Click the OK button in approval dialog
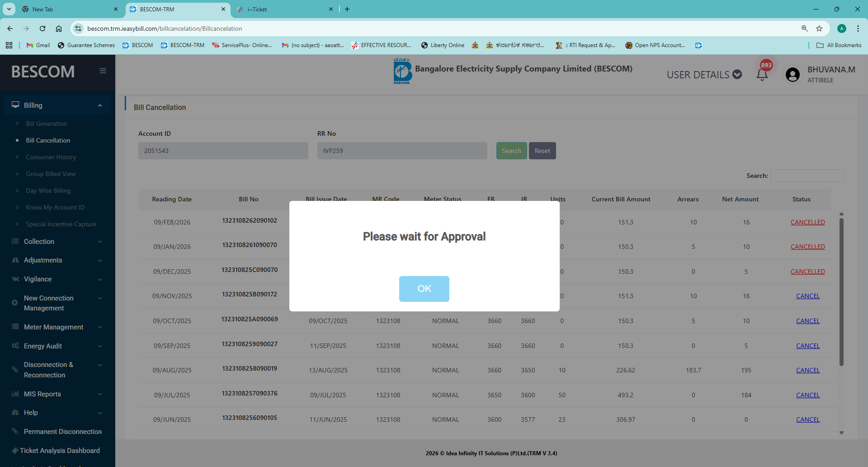868x467 pixels. 424,289
